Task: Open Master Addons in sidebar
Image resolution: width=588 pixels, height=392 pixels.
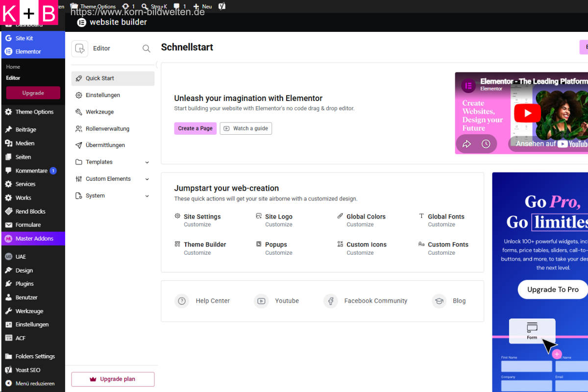Action: pos(32,239)
